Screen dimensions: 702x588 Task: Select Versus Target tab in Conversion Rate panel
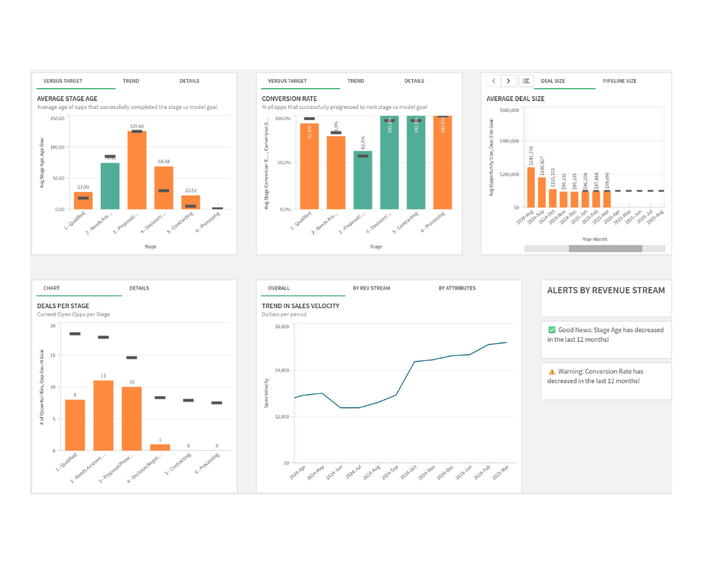pos(287,81)
